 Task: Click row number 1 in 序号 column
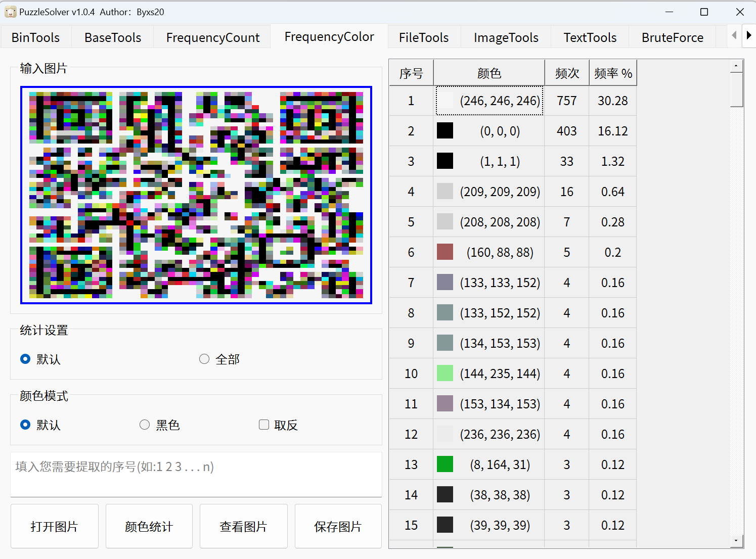[411, 101]
